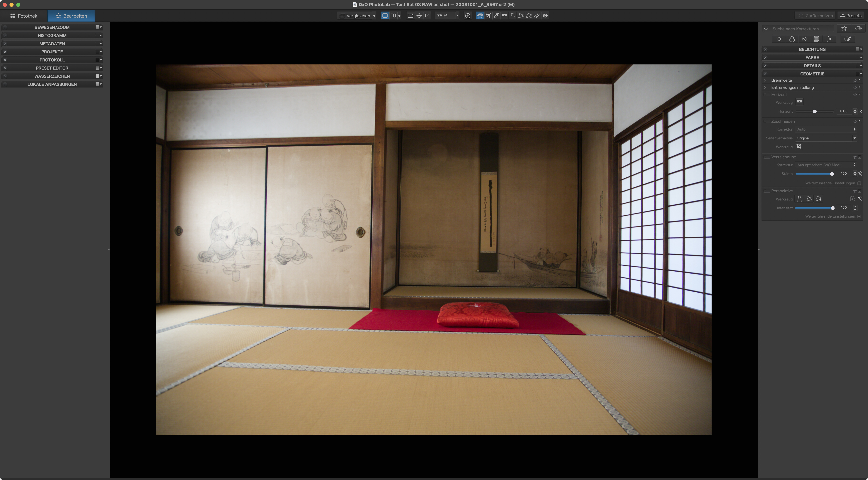Pick the white balance eyedropper tool
The height and width of the screenshot is (480, 868).
pyautogui.click(x=496, y=15)
